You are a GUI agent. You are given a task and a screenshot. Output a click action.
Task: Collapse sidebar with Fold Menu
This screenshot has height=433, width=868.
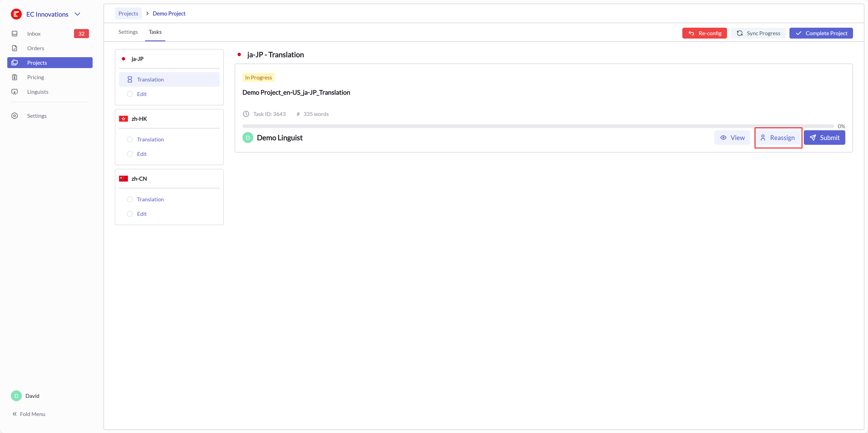(x=29, y=414)
